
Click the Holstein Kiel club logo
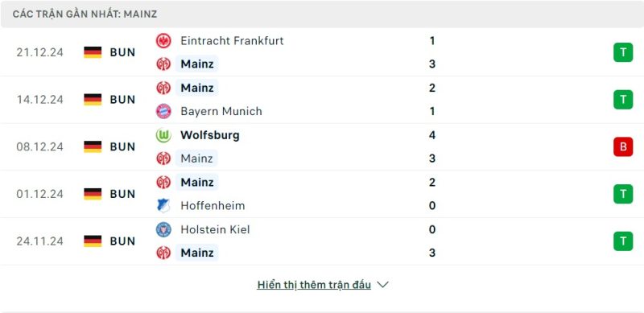163,229
